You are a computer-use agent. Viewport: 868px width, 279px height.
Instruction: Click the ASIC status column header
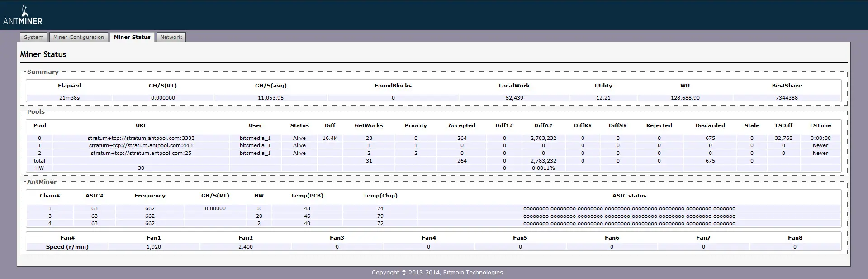629,196
